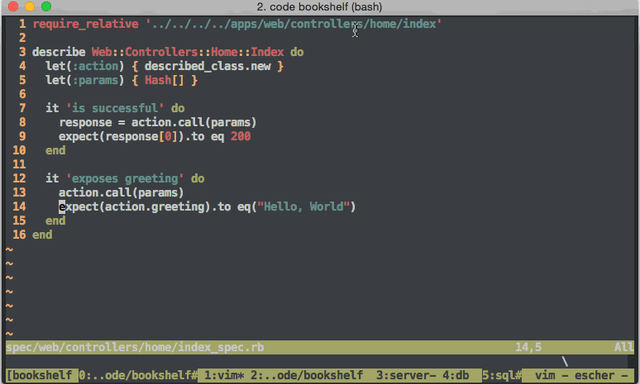Image resolution: width=640 pixels, height=384 pixels.
Task: Select tmux window 4:db
Action: click(x=456, y=375)
